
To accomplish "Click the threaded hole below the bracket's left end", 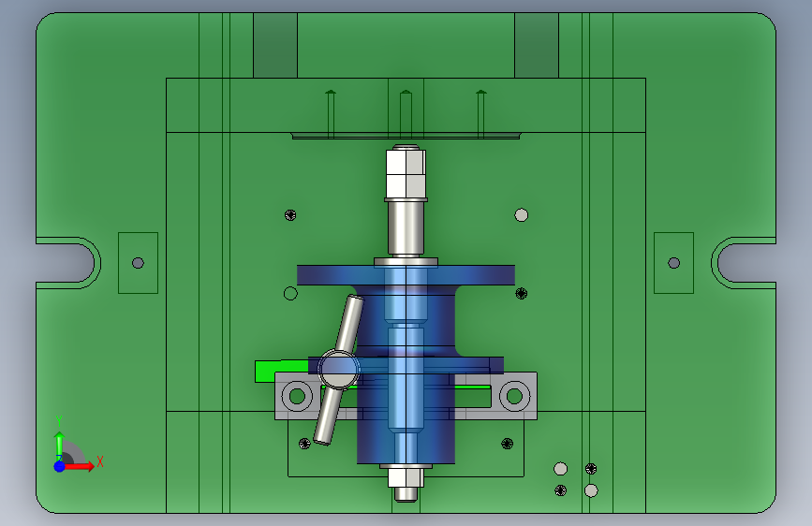I will pos(305,444).
